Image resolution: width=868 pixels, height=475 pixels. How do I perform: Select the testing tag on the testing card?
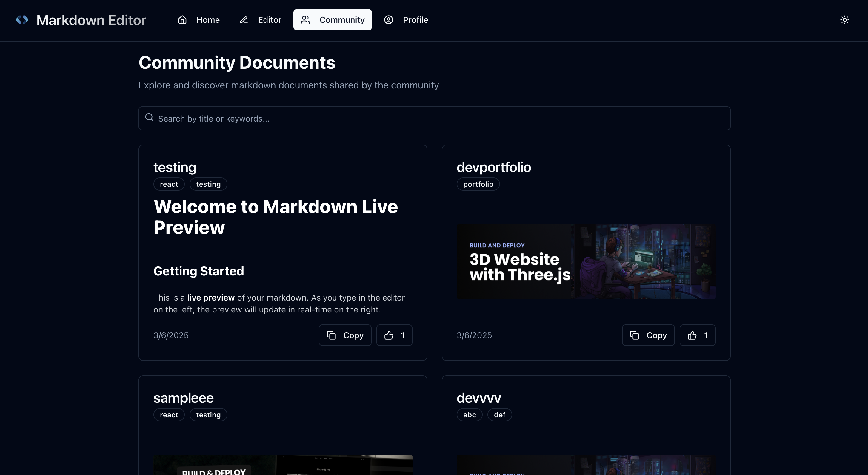(208, 184)
